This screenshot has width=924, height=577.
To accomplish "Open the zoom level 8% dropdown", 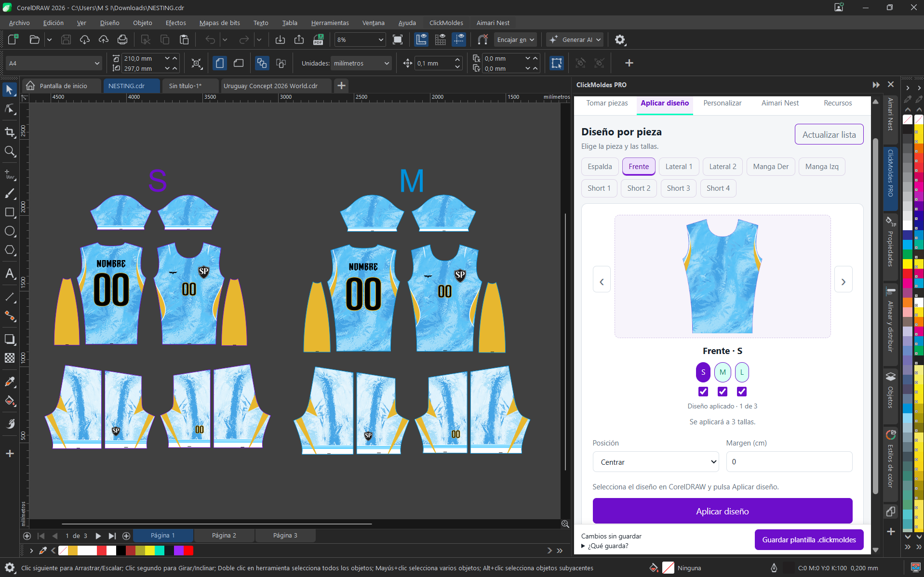I will tap(360, 39).
